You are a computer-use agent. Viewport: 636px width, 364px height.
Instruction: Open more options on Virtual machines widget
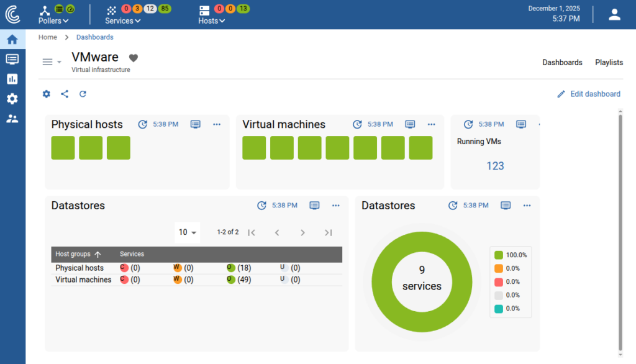click(x=431, y=124)
